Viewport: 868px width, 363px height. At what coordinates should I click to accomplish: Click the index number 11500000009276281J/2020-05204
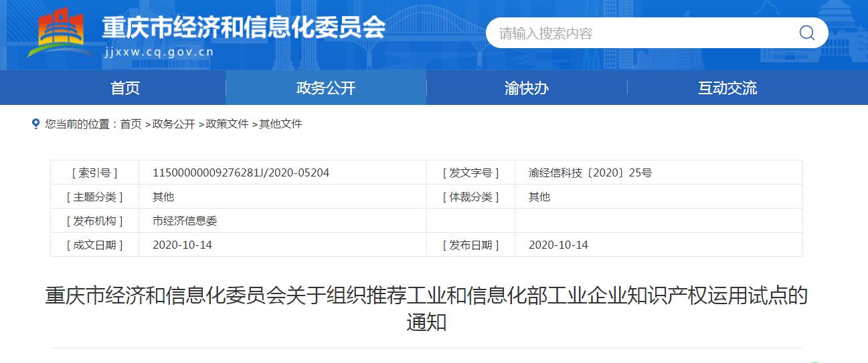[x=241, y=172]
